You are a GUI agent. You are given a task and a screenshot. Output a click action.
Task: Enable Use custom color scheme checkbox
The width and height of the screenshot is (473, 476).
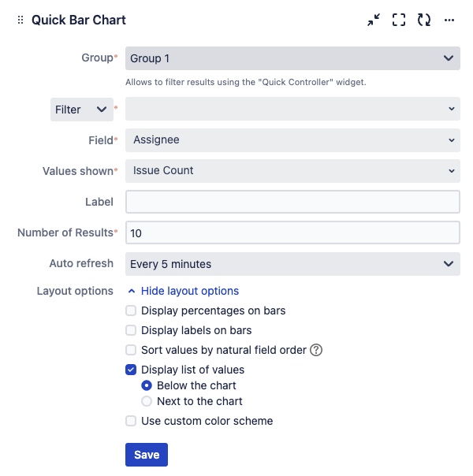pos(131,421)
